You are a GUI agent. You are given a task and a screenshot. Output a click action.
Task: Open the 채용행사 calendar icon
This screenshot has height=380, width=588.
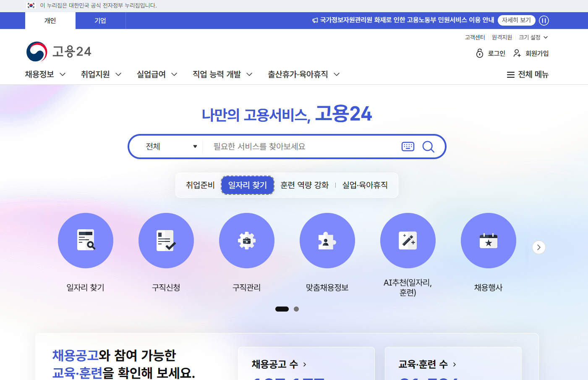(489, 240)
